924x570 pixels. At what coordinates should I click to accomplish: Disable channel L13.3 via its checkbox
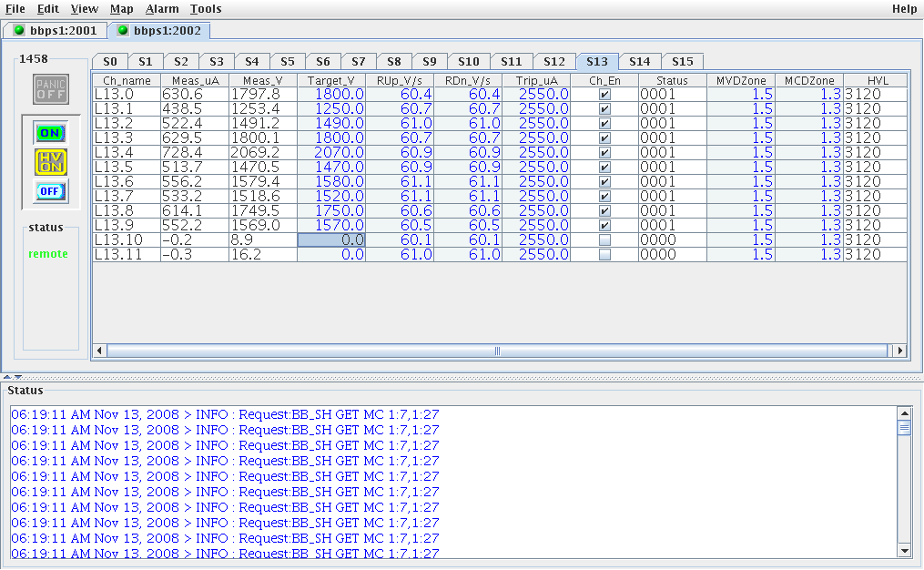pos(604,137)
